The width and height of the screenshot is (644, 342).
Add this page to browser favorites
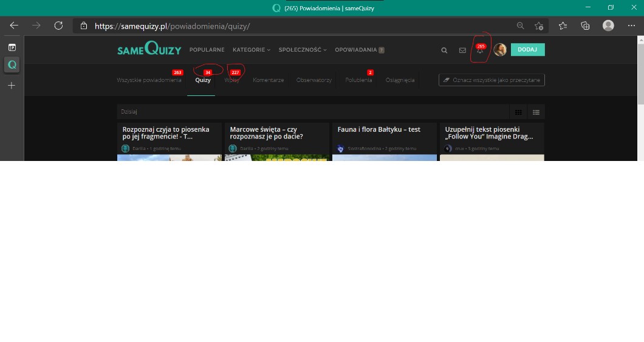[539, 26]
